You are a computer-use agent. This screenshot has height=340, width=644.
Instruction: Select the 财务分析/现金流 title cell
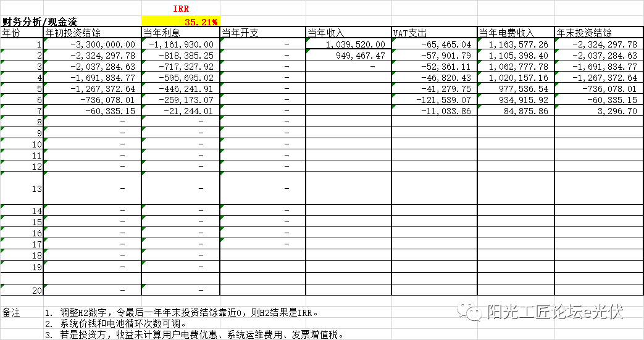(x=40, y=22)
